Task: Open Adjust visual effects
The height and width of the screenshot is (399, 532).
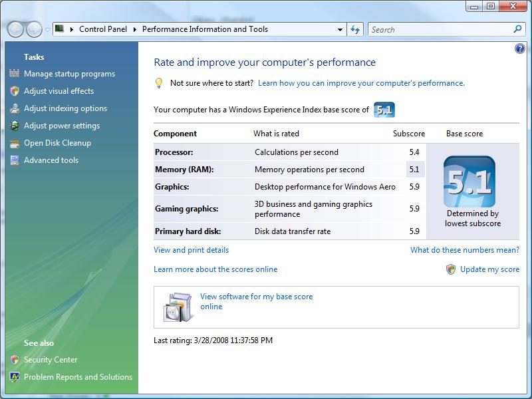Action: point(59,91)
